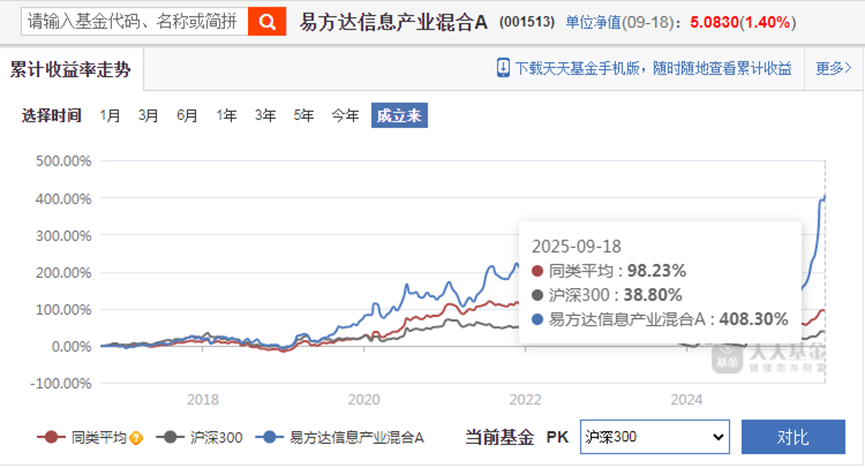Click the tooltip value 98.23%

[656, 271]
